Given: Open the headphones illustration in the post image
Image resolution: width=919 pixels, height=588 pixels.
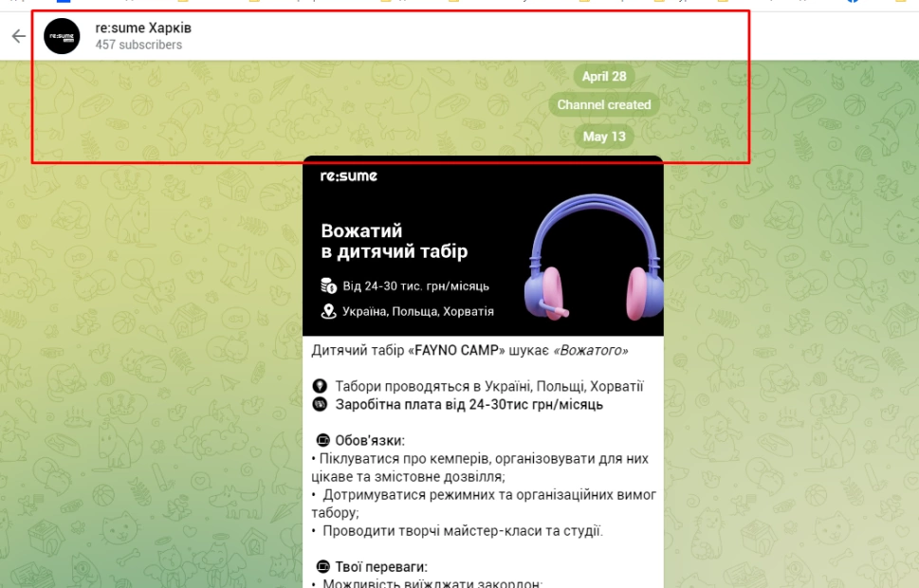Looking at the screenshot, I should 593,258.
